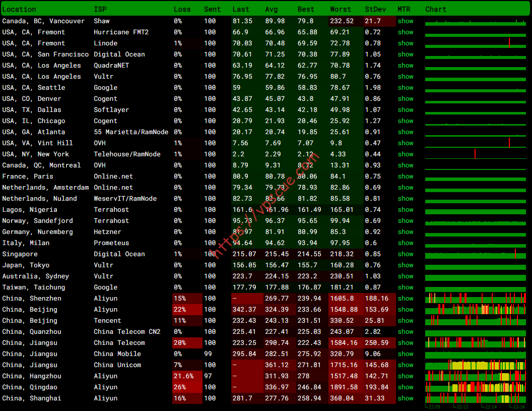532x411 pixels.
Task: Click show link for Vultr Sydney
Action: 406,276
